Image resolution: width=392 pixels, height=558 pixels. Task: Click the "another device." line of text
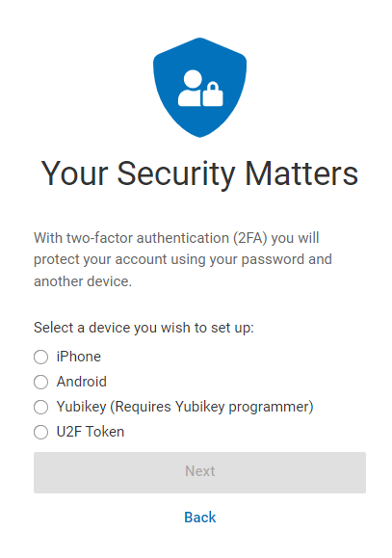pyautogui.click(x=83, y=281)
